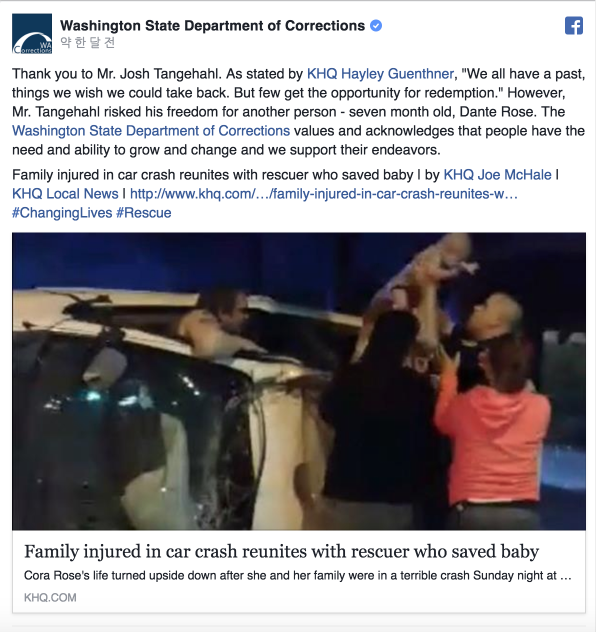The height and width of the screenshot is (632, 596).
Task: Click the #Rescue hashtag
Action: click(x=144, y=212)
